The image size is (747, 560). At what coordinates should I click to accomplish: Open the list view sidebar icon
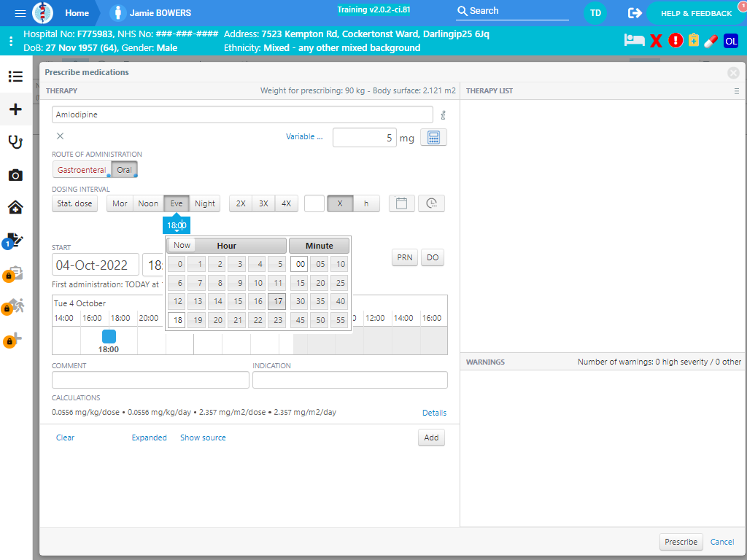click(16, 76)
